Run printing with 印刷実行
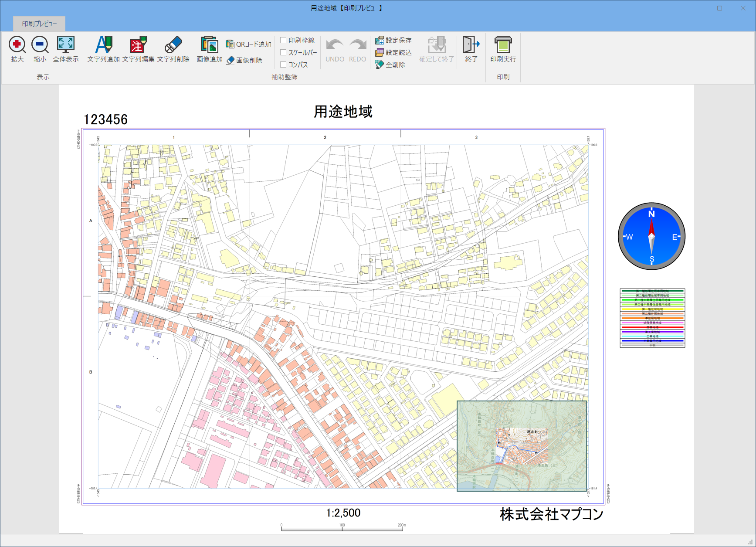The height and width of the screenshot is (547, 756). tap(503, 45)
